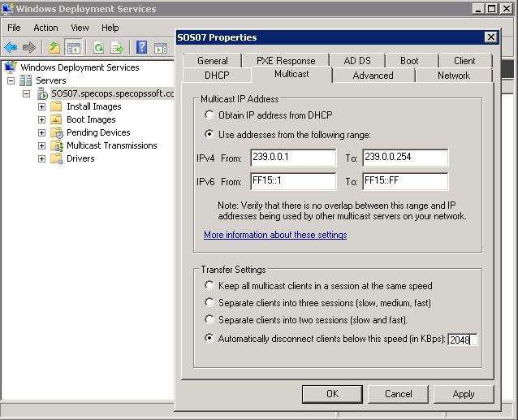Click the Refresh toolbar icon
518x420 pixels.
point(98,48)
